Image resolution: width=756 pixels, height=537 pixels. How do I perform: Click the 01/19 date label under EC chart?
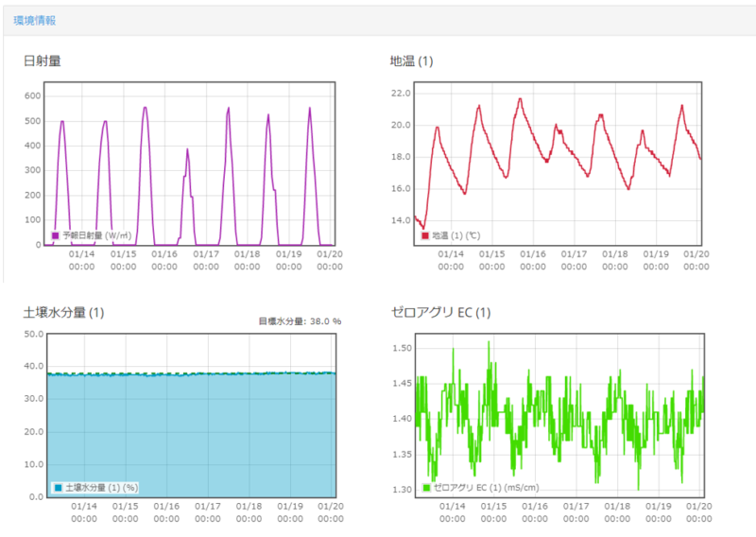(658, 506)
